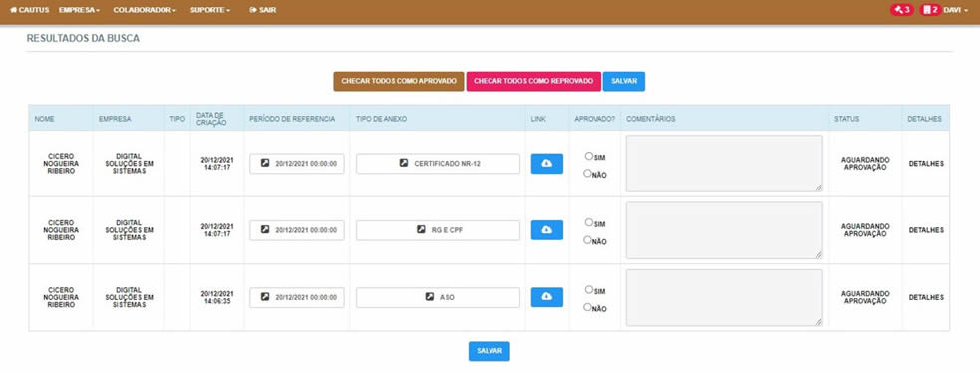Select SIM for ASO row
The image size is (980, 373).
tap(589, 289)
